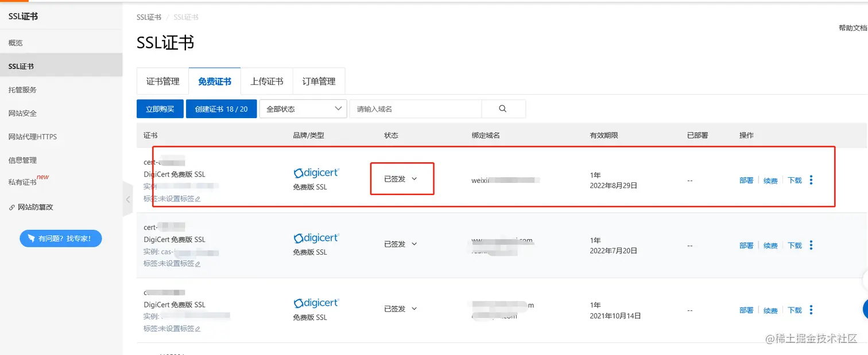The width and height of the screenshot is (868, 355).
Task: Open the 上传证书 tab
Action: 267,81
